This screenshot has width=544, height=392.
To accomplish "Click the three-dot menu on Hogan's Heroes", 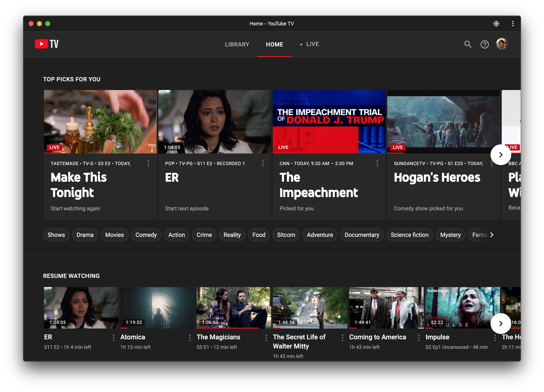I will tap(492, 163).
